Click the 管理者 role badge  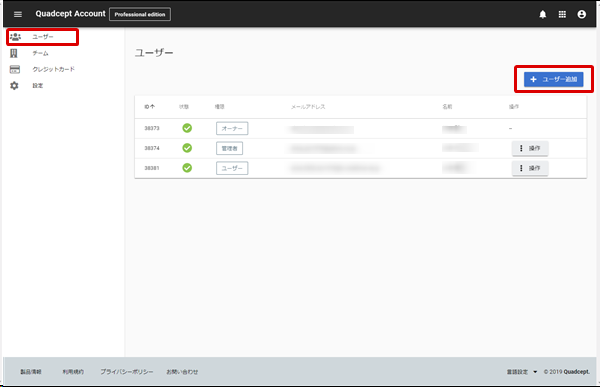pyautogui.click(x=229, y=149)
